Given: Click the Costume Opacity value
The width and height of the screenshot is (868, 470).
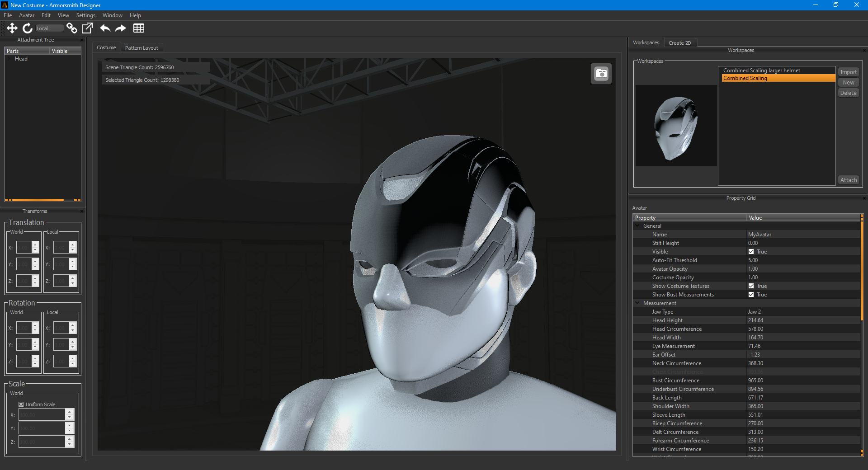Looking at the screenshot, I should 803,277.
